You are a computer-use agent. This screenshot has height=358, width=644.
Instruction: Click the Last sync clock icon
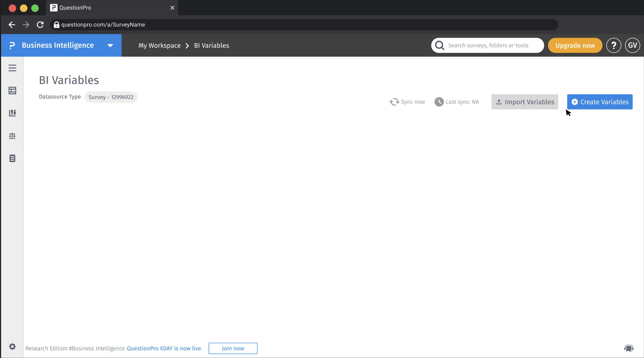pyautogui.click(x=439, y=102)
